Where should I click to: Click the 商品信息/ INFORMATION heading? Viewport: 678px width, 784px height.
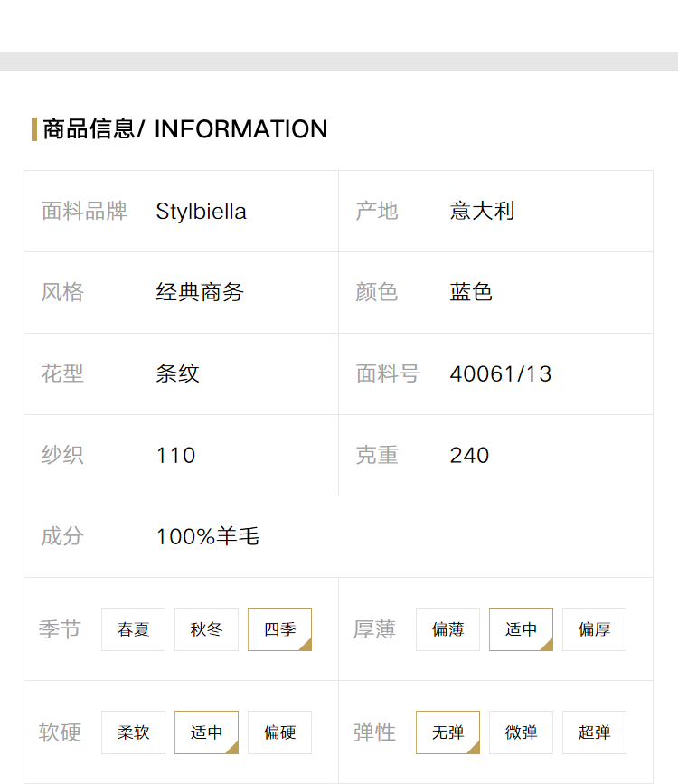185,129
